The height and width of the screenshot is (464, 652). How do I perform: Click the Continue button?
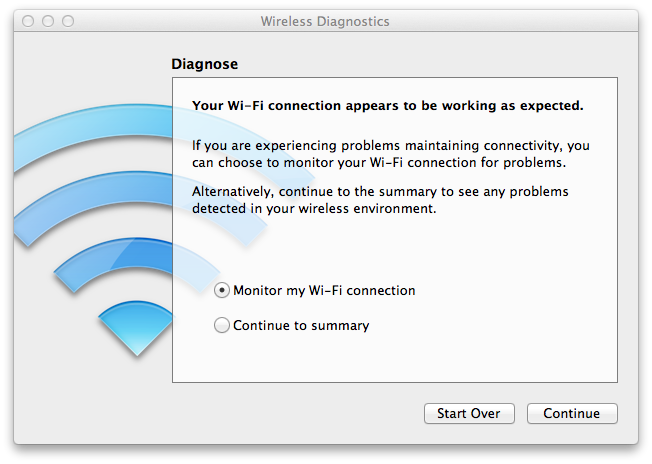(x=572, y=414)
